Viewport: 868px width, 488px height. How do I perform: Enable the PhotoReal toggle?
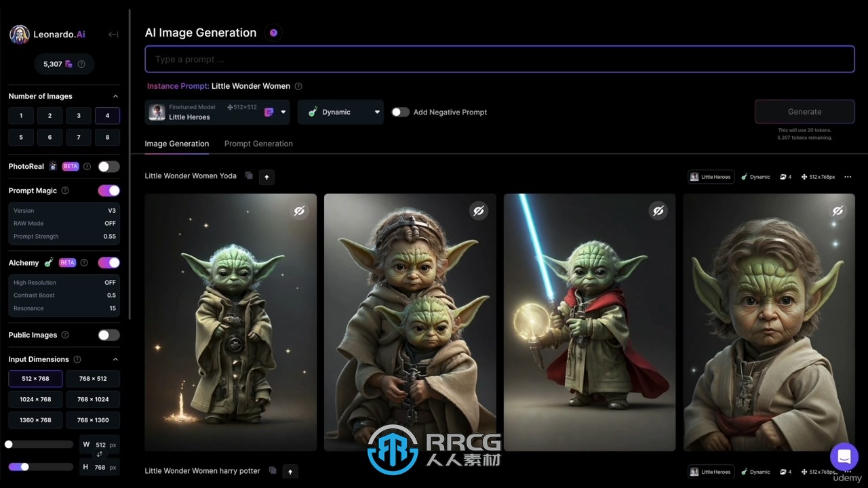(x=108, y=166)
